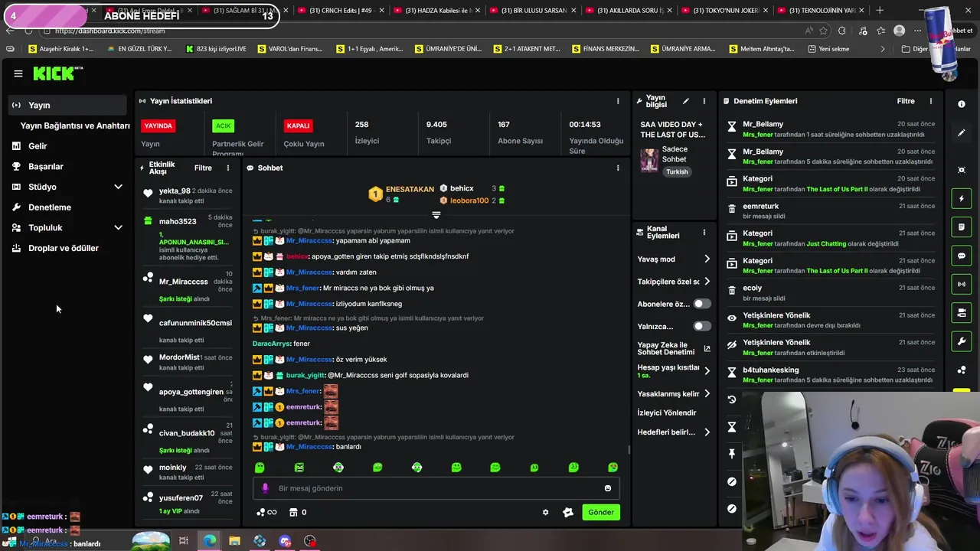This screenshot has width=980, height=551.
Task: Click the info icon in the right sidebar
Action: [x=962, y=104]
